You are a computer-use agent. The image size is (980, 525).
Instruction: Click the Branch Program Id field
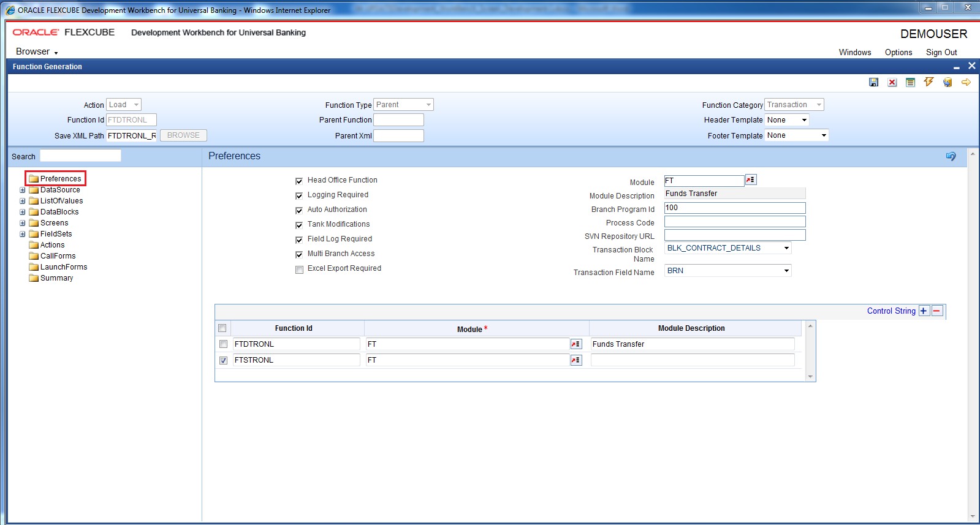point(735,208)
